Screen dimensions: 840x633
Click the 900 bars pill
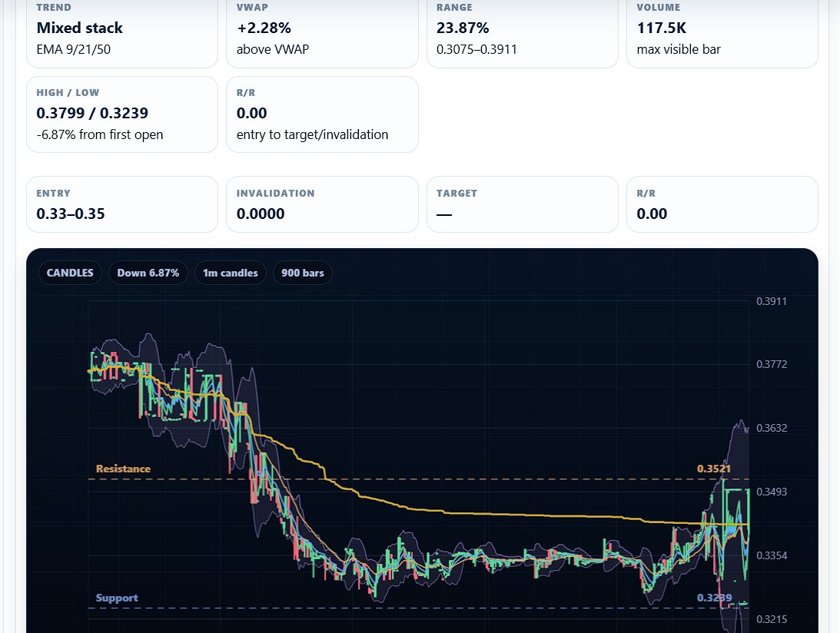(303, 273)
